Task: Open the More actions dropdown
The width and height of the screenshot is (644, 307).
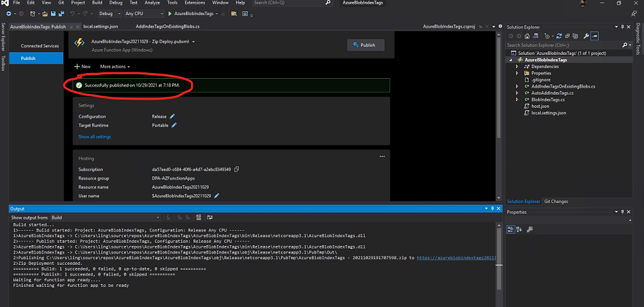Action: [x=114, y=66]
